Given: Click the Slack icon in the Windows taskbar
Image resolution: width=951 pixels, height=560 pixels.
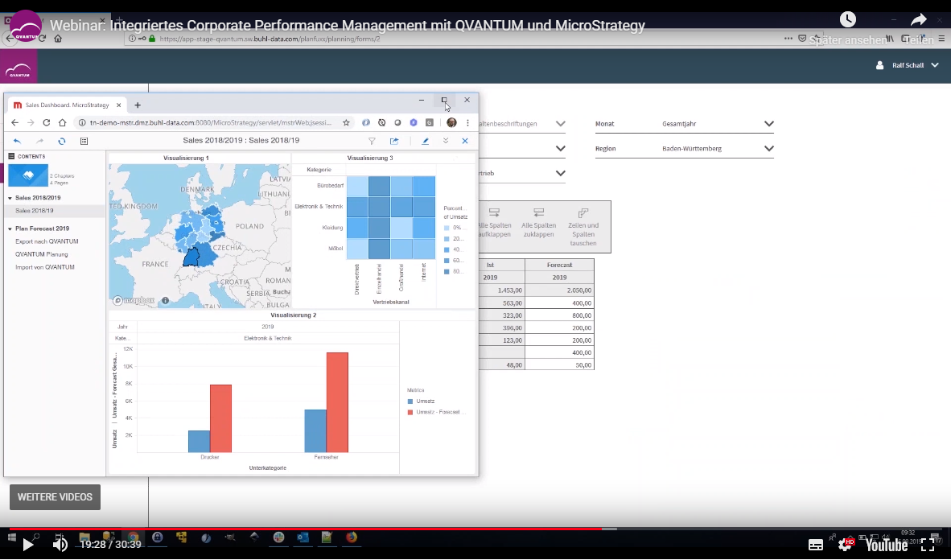Looking at the screenshot, I should coord(278,537).
